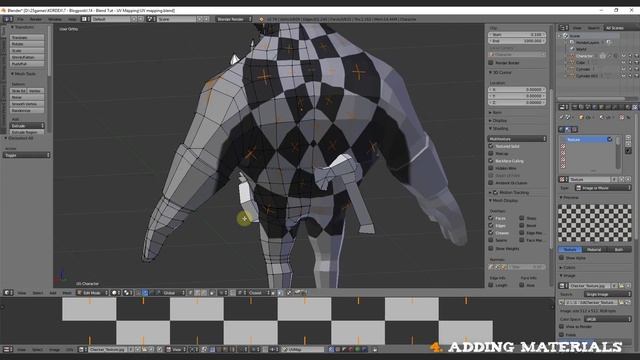Select world texture context icon
This screenshot has height=360, width=640.
tap(562, 129)
